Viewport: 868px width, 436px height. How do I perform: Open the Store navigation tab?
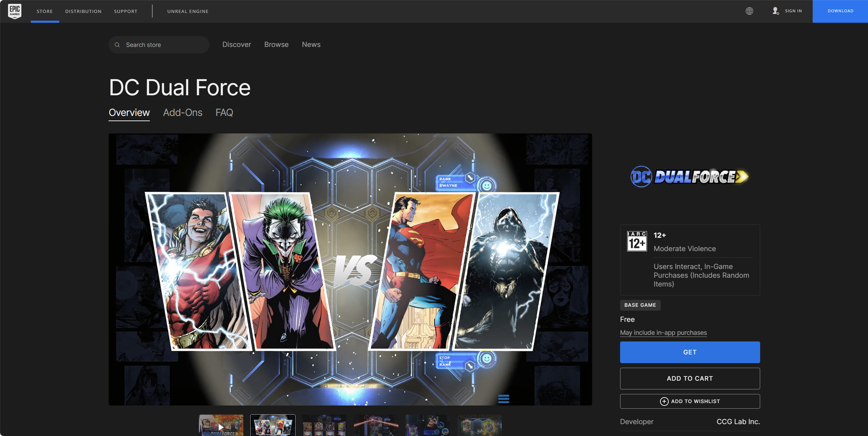click(45, 11)
